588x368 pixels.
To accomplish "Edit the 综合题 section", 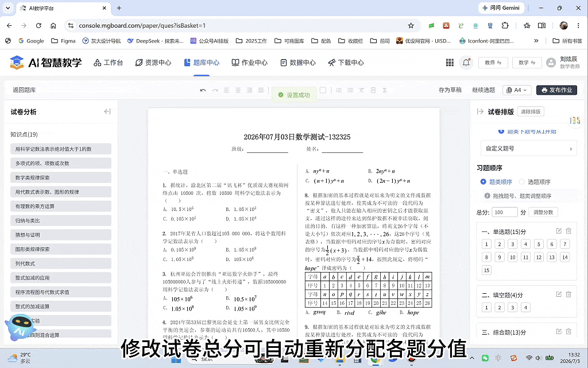I will point(559,332).
